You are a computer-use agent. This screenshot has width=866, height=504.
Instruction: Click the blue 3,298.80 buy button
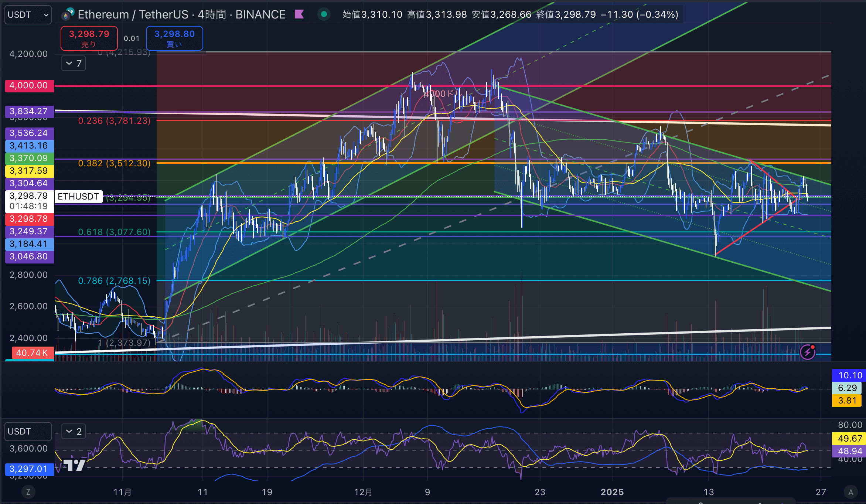[174, 38]
